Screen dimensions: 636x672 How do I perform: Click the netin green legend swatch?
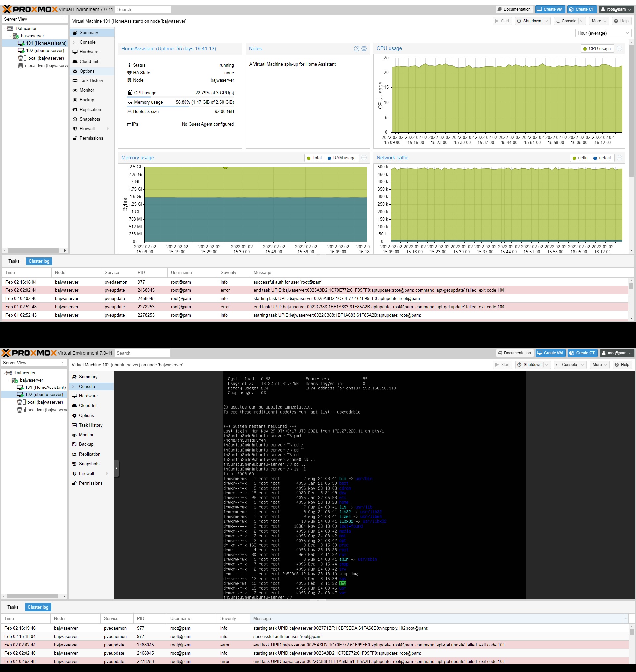(x=574, y=158)
